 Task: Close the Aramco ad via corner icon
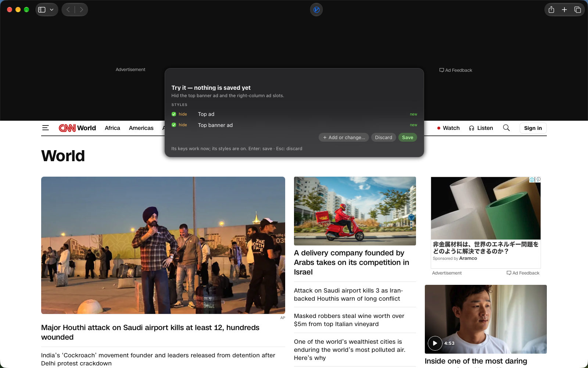(x=538, y=179)
